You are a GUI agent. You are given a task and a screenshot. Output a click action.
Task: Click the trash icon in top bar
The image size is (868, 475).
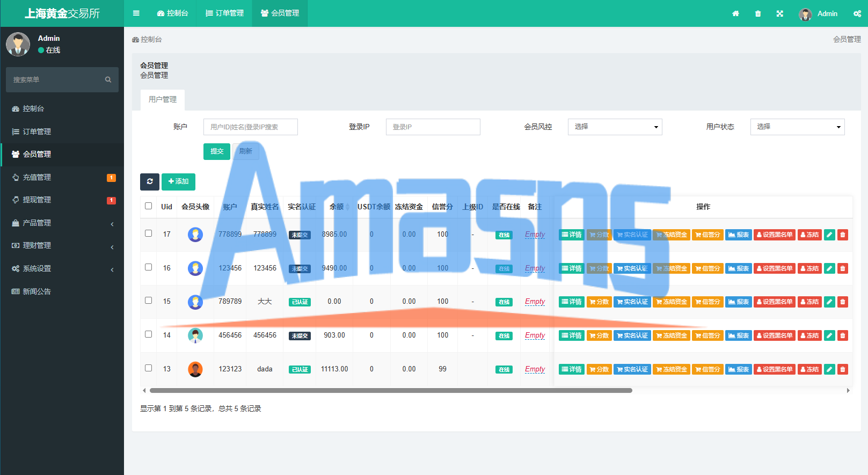pos(758,13)
